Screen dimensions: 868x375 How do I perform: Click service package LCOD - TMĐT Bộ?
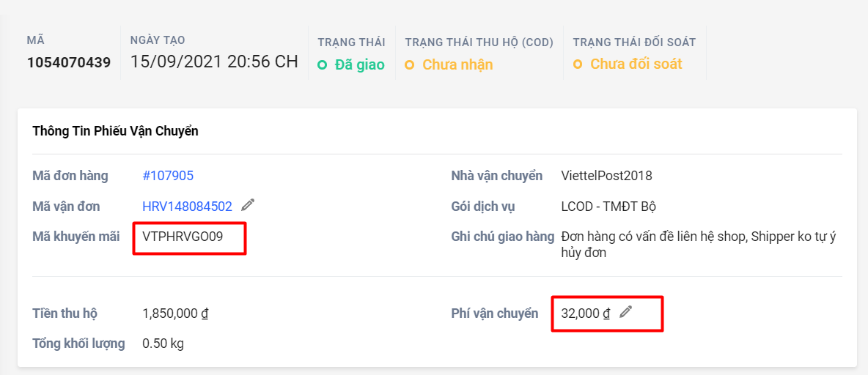[x=608, y=207]
